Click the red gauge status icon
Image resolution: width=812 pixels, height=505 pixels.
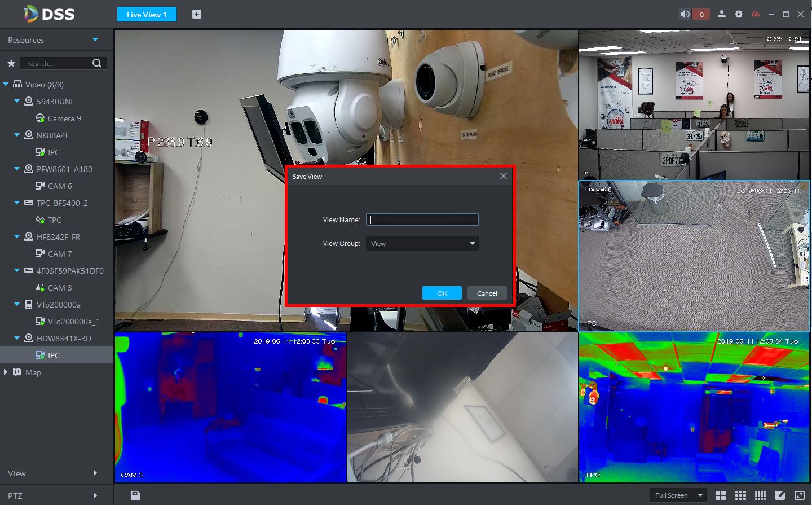click(x=756, y=14)
